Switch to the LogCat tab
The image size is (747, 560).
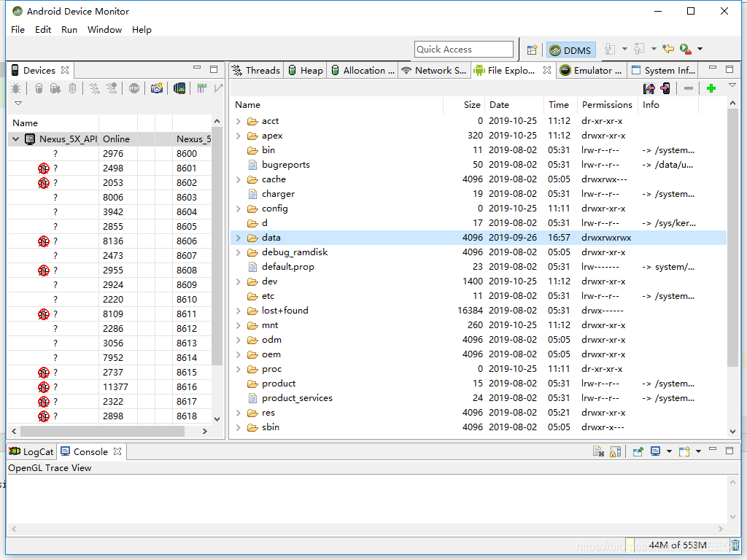point(31,452)
